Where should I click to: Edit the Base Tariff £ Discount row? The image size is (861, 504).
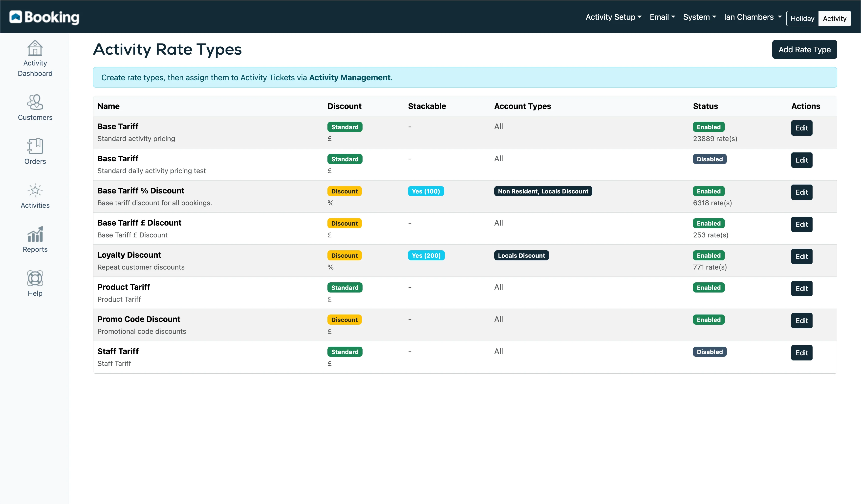click(x=801, y=224)
